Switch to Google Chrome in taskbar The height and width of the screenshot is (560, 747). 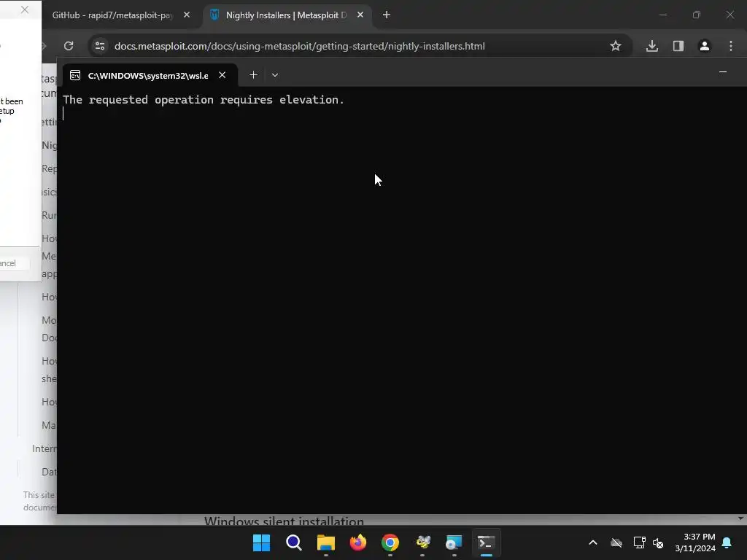click(390, 542)
